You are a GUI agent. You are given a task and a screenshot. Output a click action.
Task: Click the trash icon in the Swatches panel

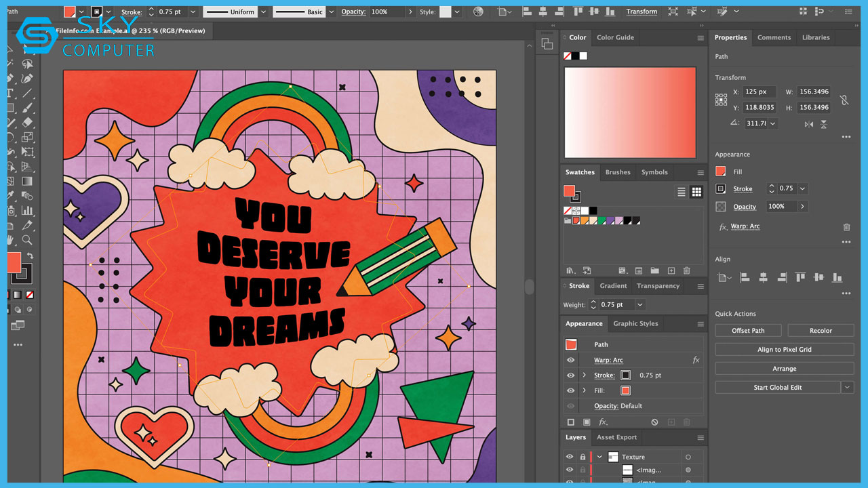pos(686,270)
